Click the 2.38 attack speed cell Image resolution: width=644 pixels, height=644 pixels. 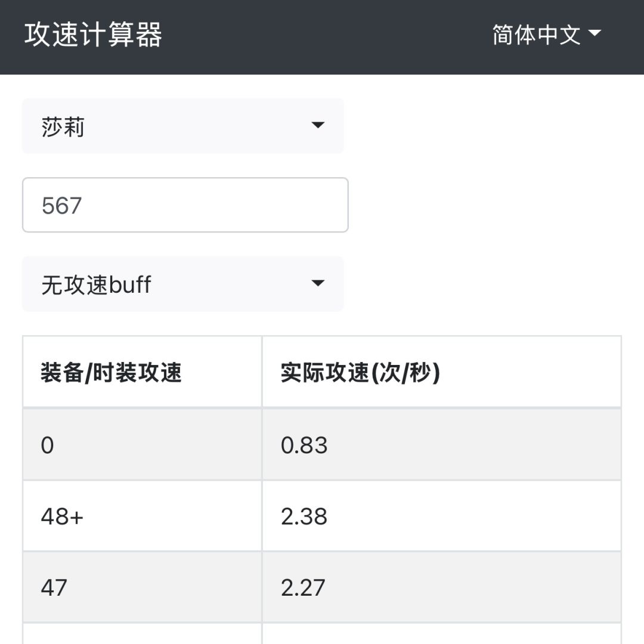(441, 516)
